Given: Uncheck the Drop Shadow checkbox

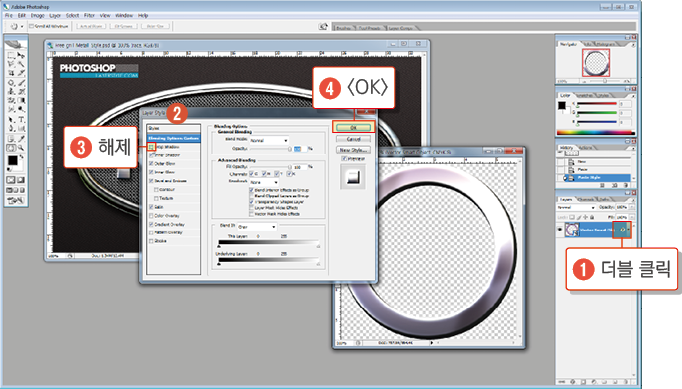Looking at the screenshot, I should coord(151,147).
